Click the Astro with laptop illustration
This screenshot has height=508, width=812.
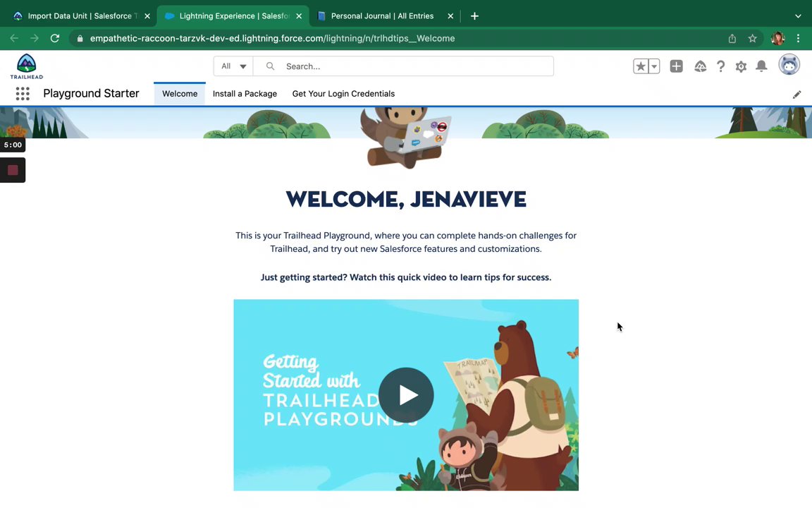(405, 138)
